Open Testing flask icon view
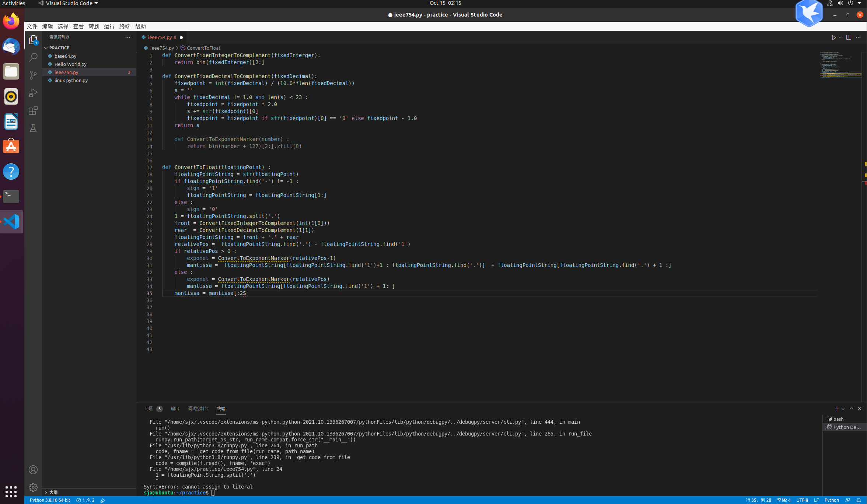This screenshot has height=504, width=867. (33, 128)
